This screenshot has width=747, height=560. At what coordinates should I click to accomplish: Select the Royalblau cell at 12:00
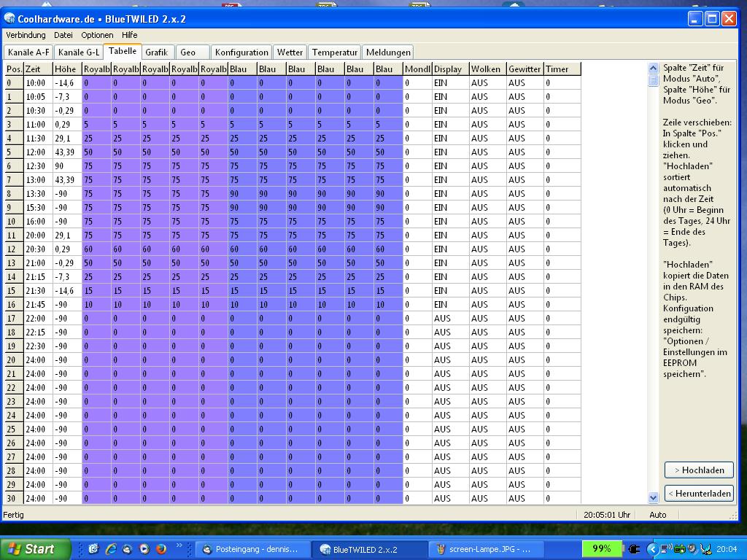96,152
